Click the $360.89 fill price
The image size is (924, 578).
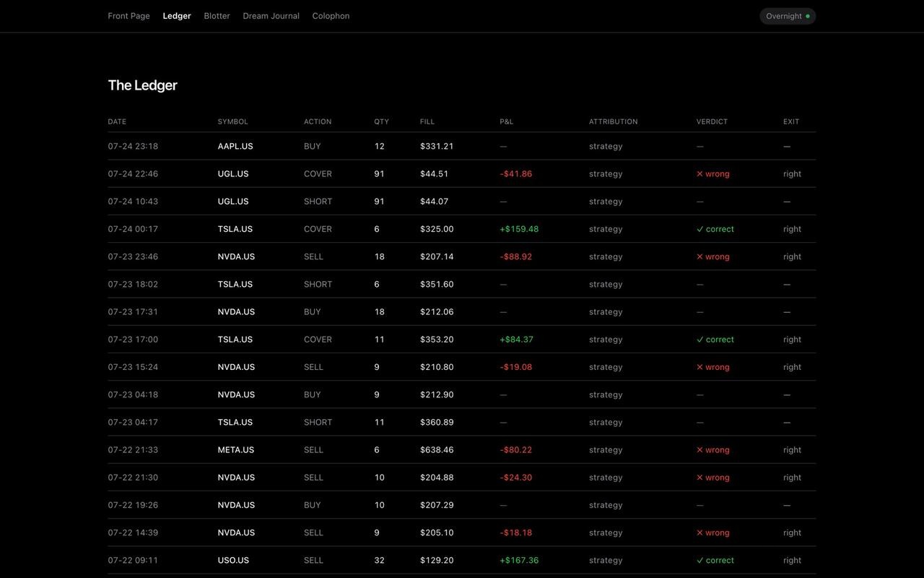coord(437,422)
